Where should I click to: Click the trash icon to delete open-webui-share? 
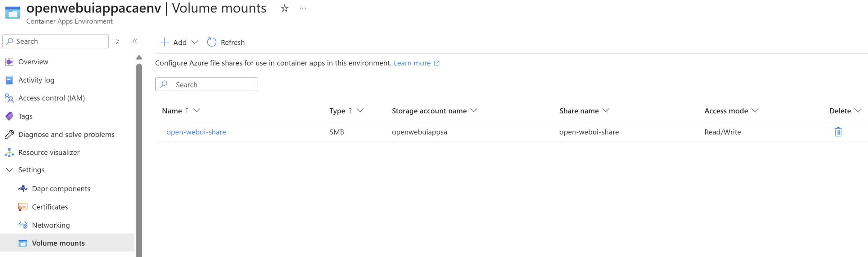coord(837,132)
